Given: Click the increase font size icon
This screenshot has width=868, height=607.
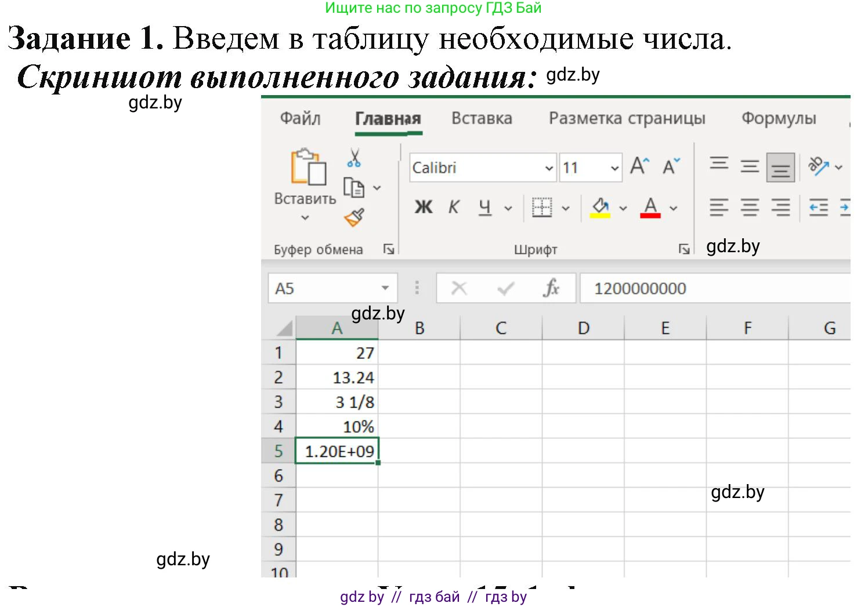Looking at the screenshot, I should [639, 166].
